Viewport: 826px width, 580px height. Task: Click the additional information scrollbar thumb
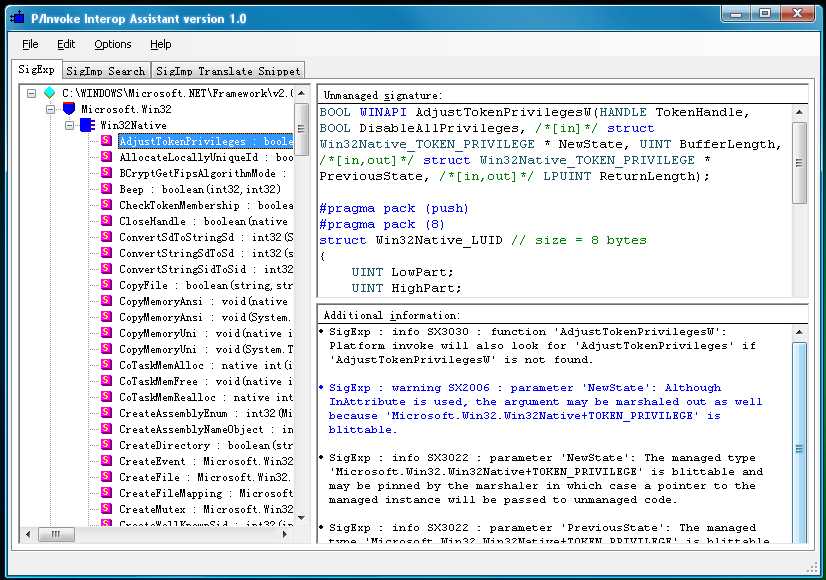800,443
